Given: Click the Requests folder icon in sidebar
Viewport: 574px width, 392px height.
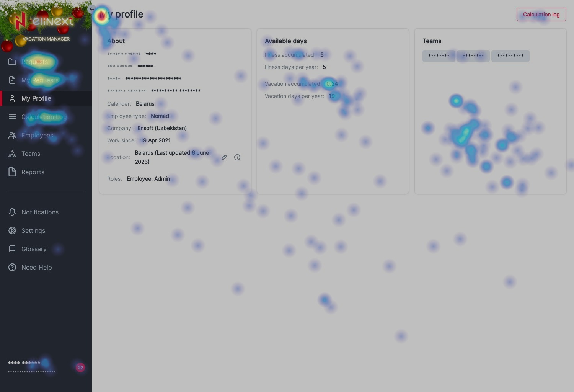Looking at the screenshot, I should pos(12,62).
